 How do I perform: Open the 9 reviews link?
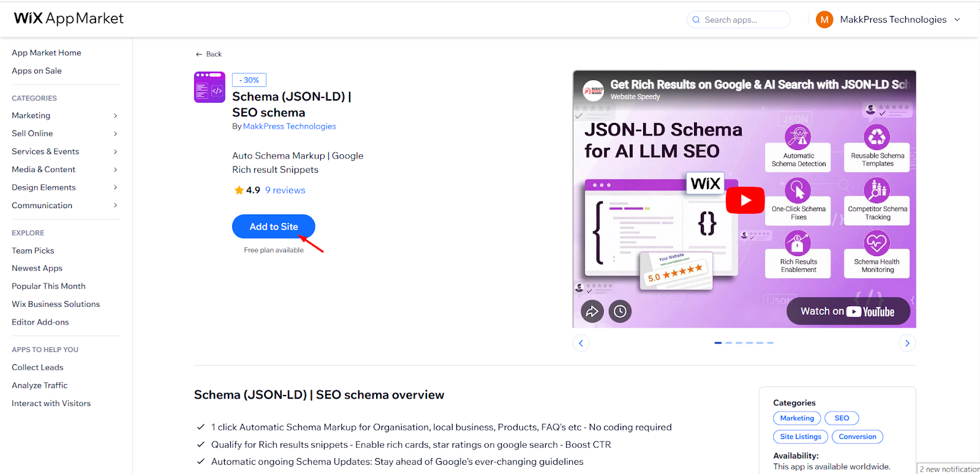pyautogui.click(x=285, y=190)
